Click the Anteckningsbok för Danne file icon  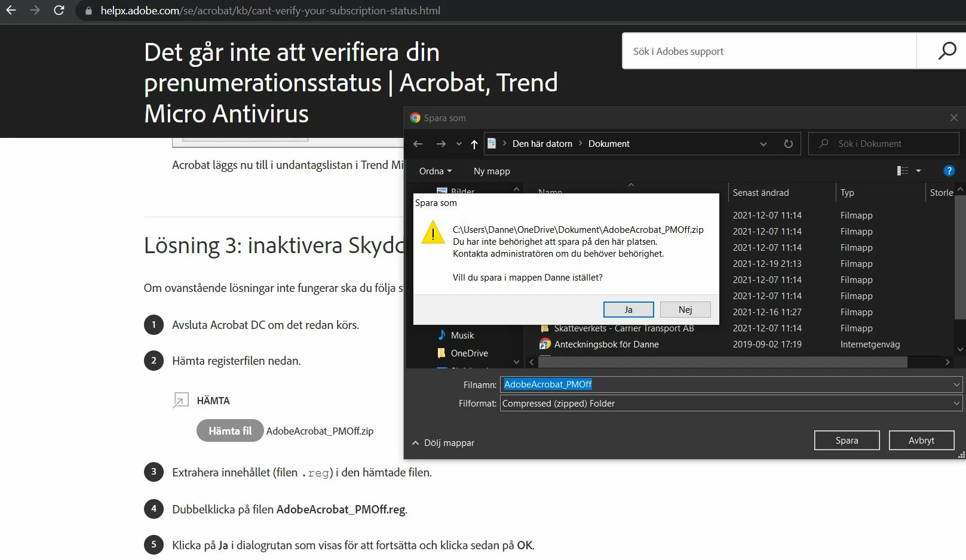coord(545,344)
